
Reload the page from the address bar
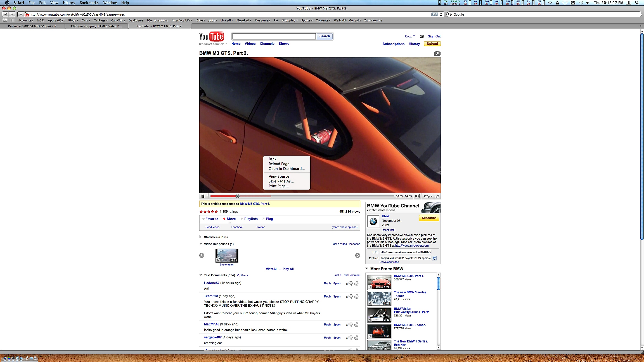tap(441, 14)
